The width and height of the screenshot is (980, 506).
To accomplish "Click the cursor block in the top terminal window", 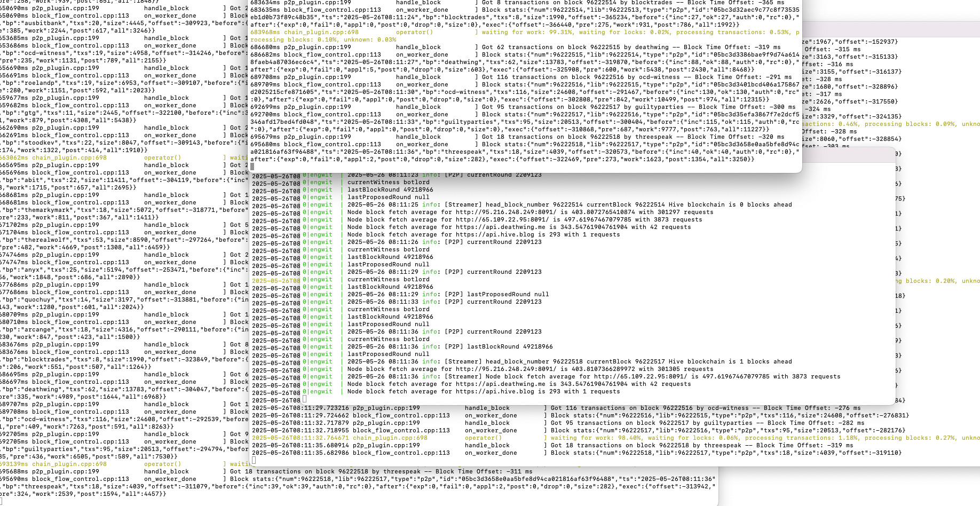I will coord(252,167).
